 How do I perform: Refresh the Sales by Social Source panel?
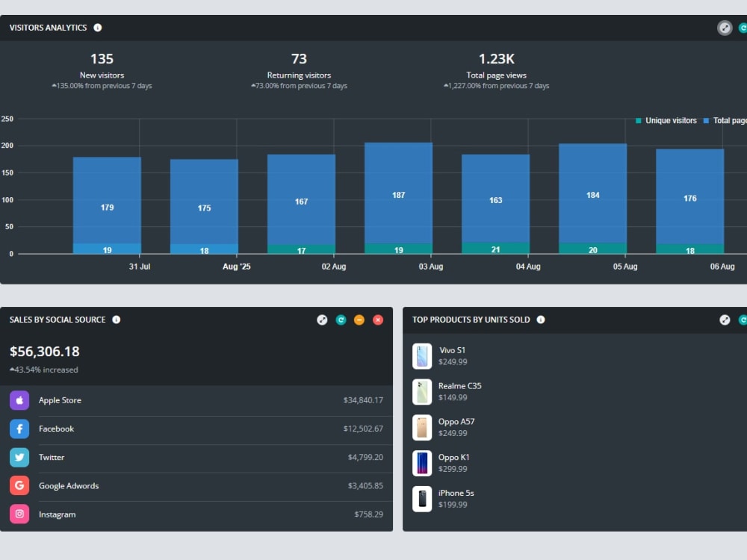[x=341, y=320]
